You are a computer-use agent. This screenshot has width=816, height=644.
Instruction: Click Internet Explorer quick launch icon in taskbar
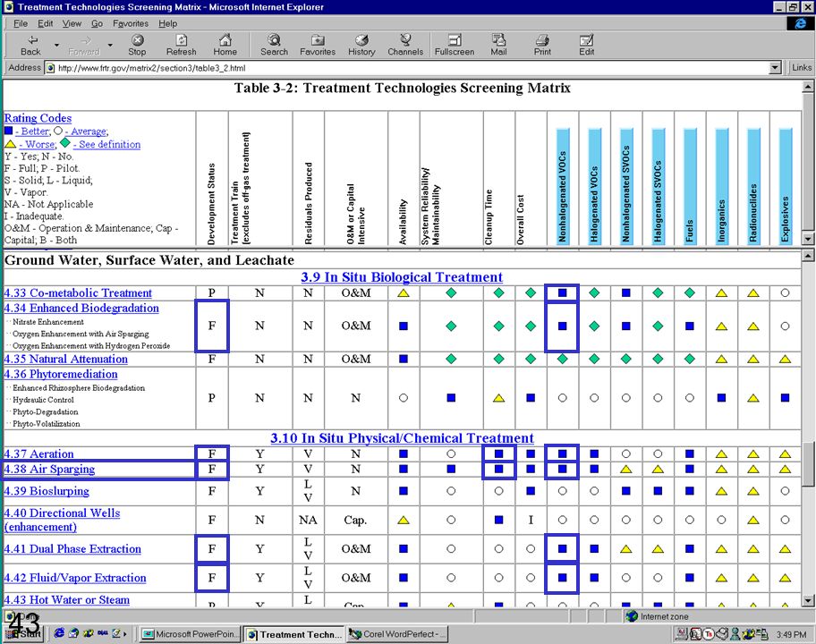59,633
